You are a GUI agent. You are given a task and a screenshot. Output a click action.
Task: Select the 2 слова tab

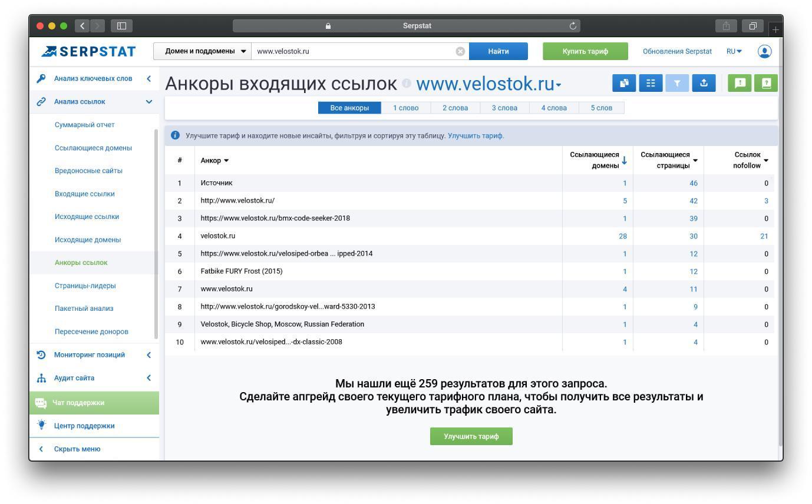pyautogui.click(x=455, y=108)
